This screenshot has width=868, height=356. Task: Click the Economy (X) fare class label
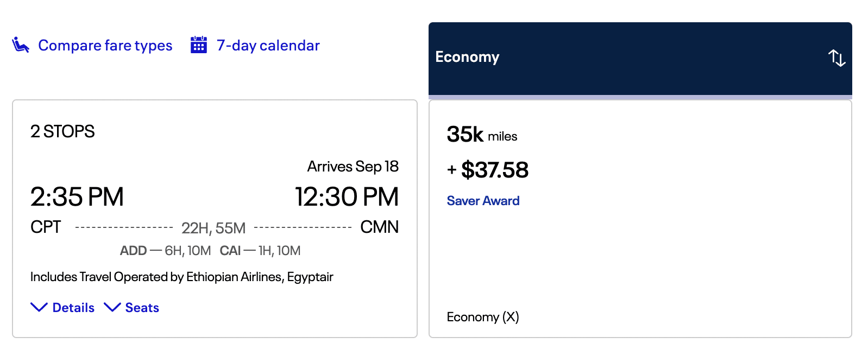pos(482,317)
